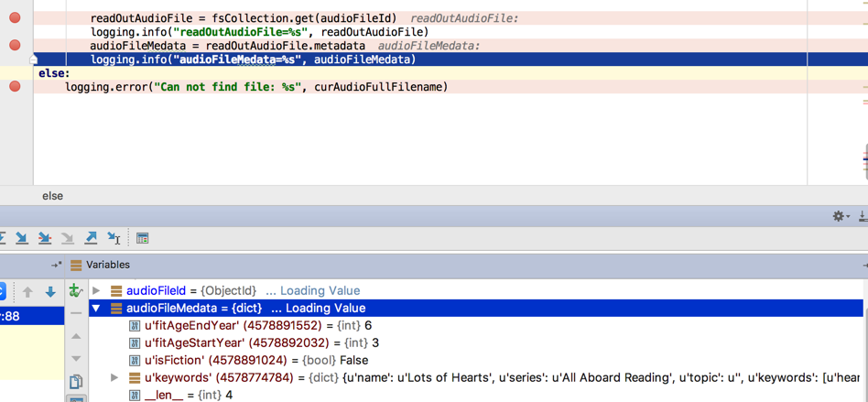Click the Step Into debugger arrow

[21, 238]
